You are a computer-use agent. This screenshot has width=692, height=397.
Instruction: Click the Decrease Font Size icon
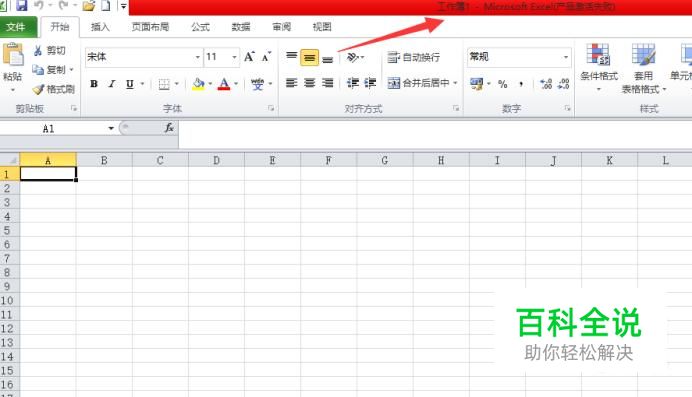[266, 56]
